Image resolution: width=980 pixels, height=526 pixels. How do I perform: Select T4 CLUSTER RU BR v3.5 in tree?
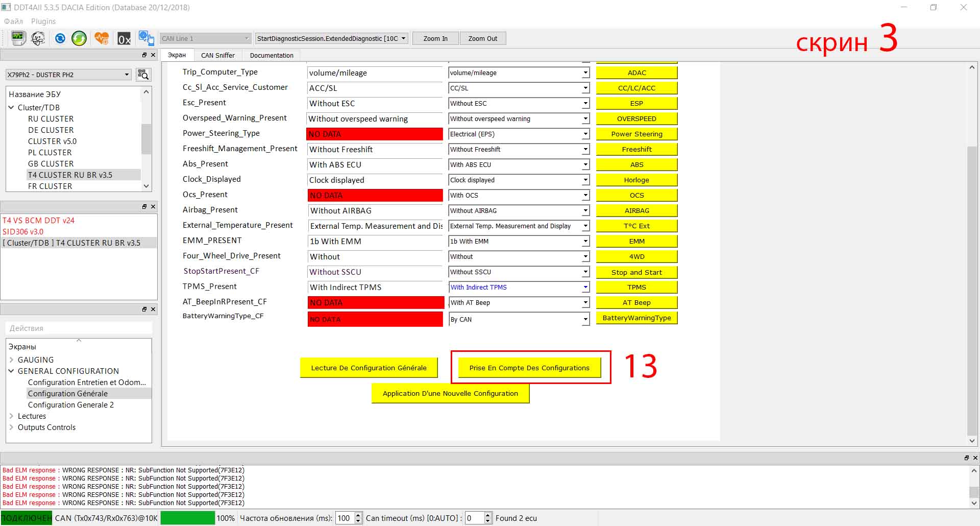click(x=70, y=175)
